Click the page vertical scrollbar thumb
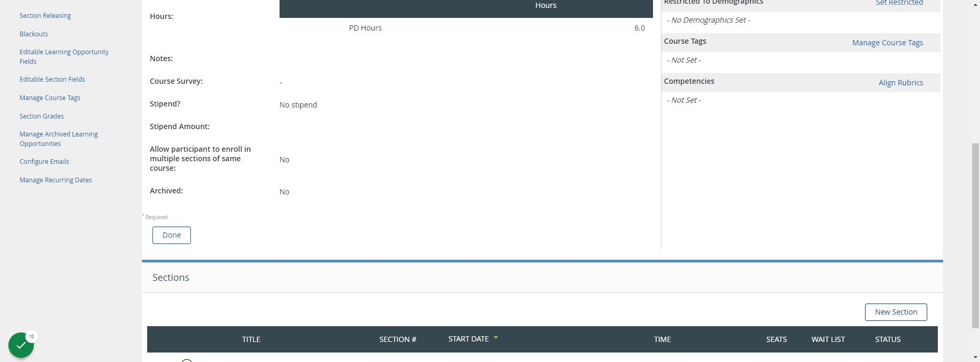Viewport: 980px width, 362px height. 975,236
